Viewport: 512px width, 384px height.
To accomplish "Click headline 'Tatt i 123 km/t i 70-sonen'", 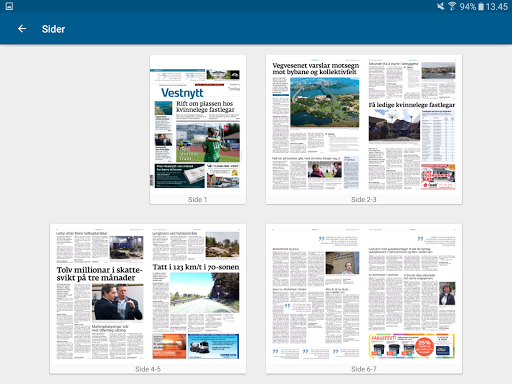I will tap(196, 267).
